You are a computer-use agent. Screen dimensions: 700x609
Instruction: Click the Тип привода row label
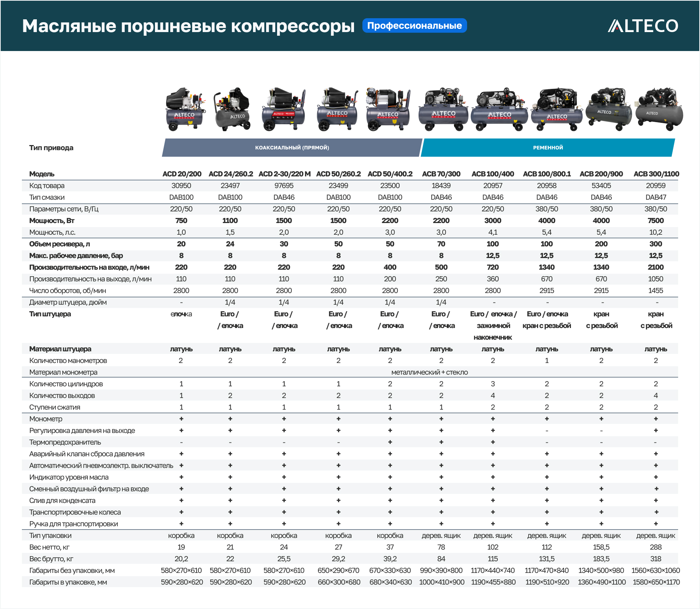coord(51,148)
